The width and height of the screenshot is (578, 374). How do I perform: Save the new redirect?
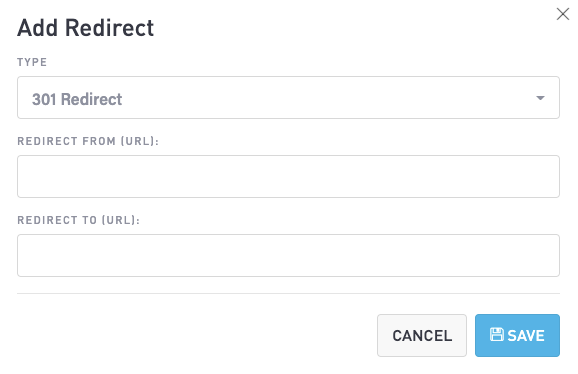pos(517,335)
